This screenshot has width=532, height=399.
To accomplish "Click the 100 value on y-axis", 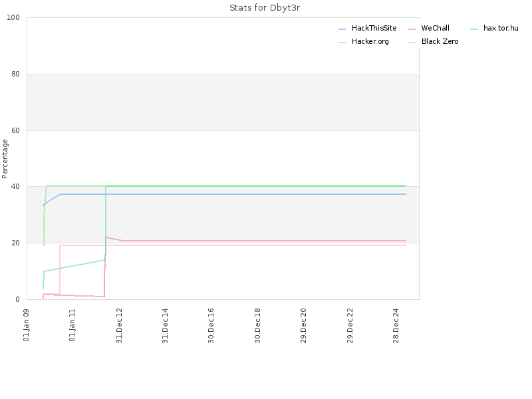I will click(x=13, y=18).
